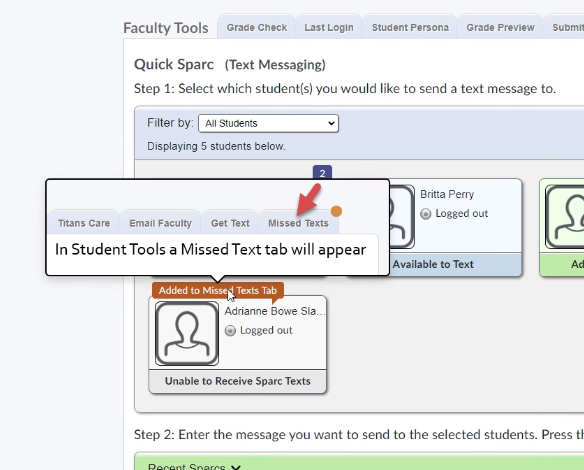584x470 pixels.
Task: Click the orange notification dot in tooltip
Action: point(336,211)
